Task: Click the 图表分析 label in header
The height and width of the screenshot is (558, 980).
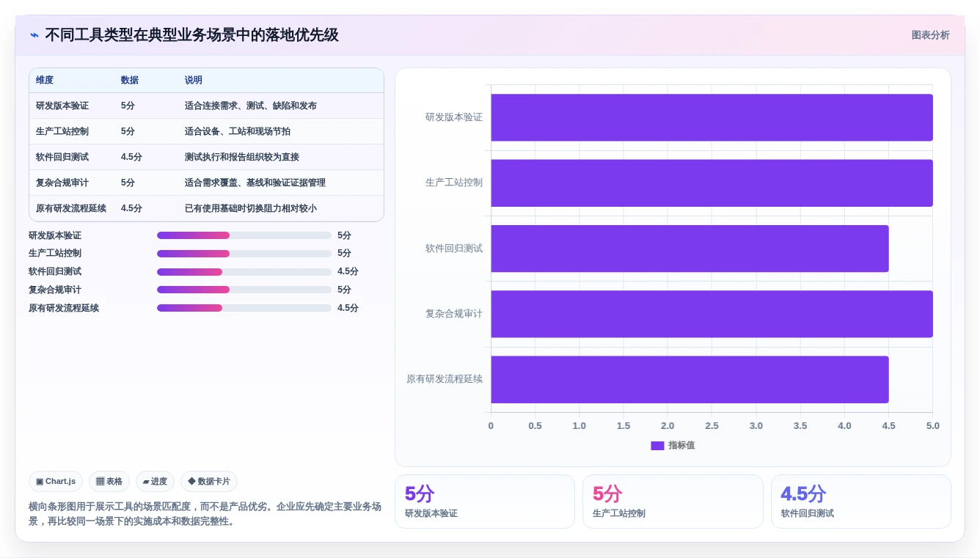Action: (x=930, y=35)
